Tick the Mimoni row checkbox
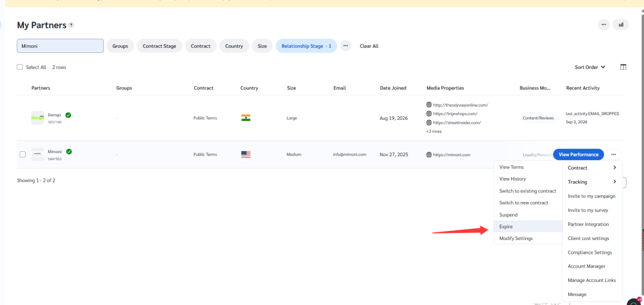644x305 pixels. click(x=23, y=154)
